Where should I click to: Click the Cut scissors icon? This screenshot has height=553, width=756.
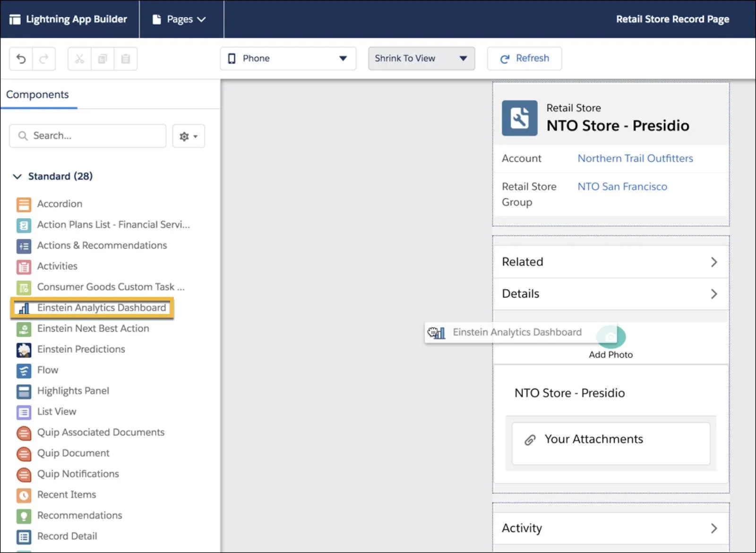pyautogui.click(x=79, y=59)
